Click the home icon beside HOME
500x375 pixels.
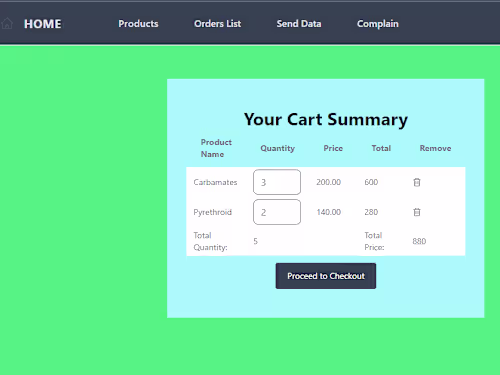(x=7, y=24)
